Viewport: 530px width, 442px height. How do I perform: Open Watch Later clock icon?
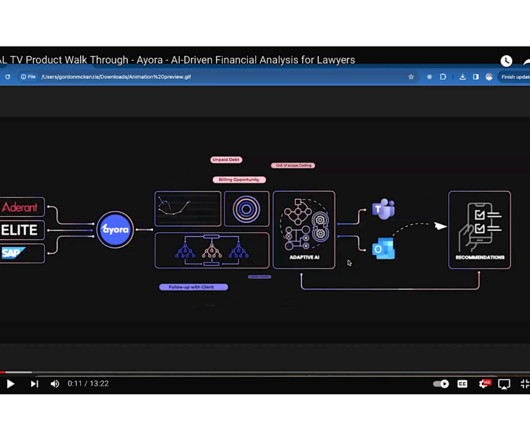[506, 61]
